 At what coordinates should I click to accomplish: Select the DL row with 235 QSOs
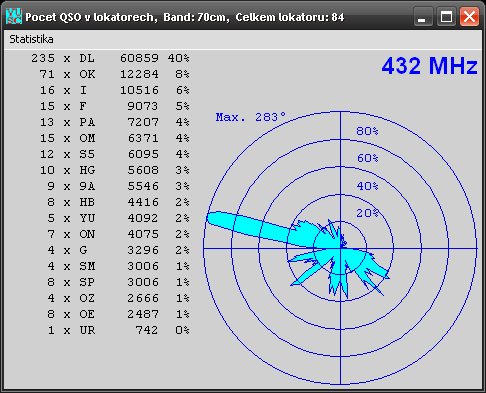110,58
